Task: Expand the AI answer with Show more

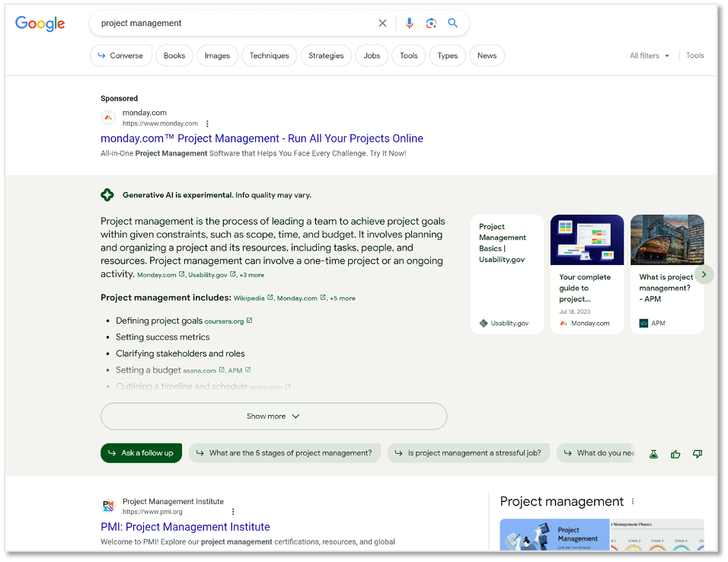Action: point(274,416)
